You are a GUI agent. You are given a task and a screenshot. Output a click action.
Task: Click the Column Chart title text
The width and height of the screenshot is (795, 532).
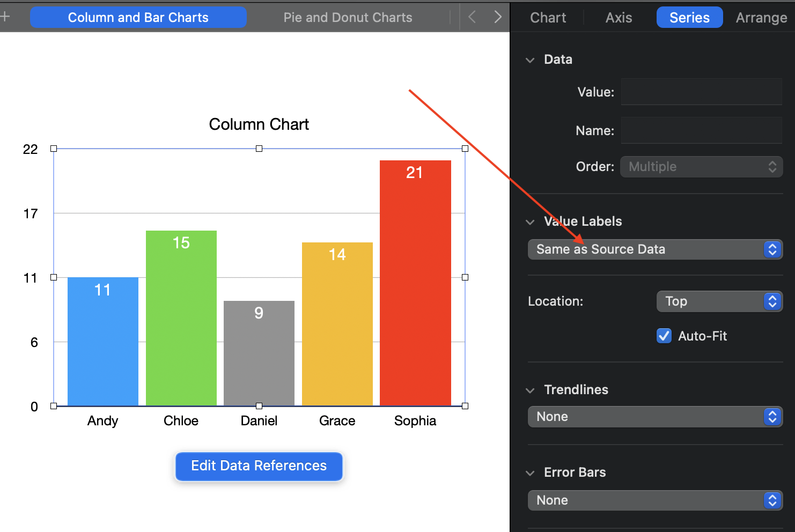pos(259,124)
